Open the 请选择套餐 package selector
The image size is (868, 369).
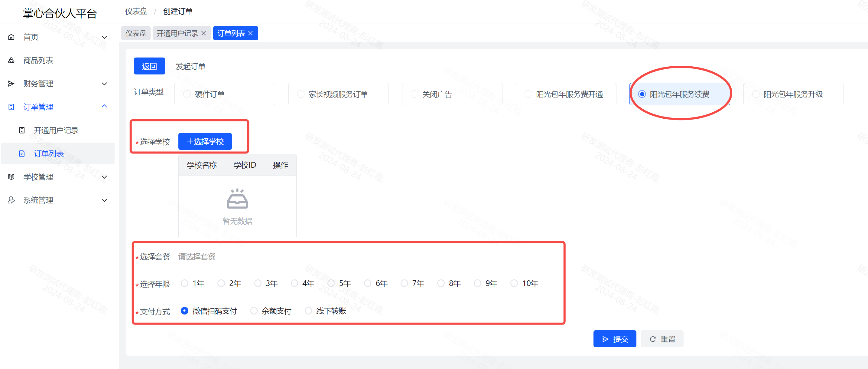tap(197, 256)
